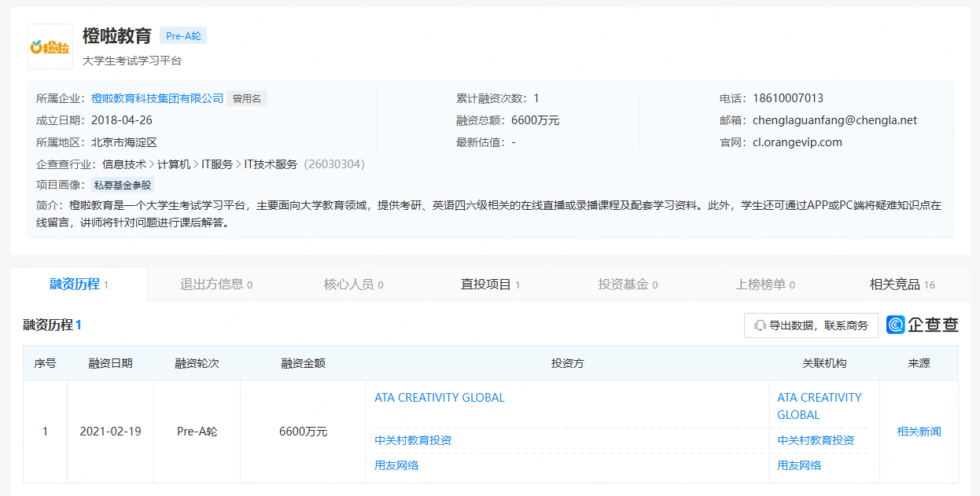980x496 pixels.
Task: Click 导出数据，联系商务 button
Action: point(811,325)
